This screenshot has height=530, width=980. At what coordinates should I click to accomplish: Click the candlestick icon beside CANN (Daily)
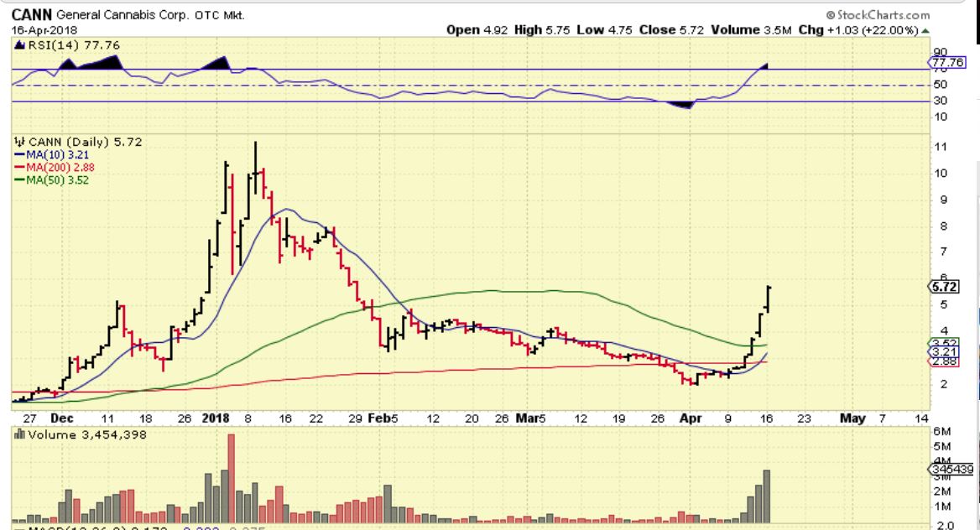[18, 142]
